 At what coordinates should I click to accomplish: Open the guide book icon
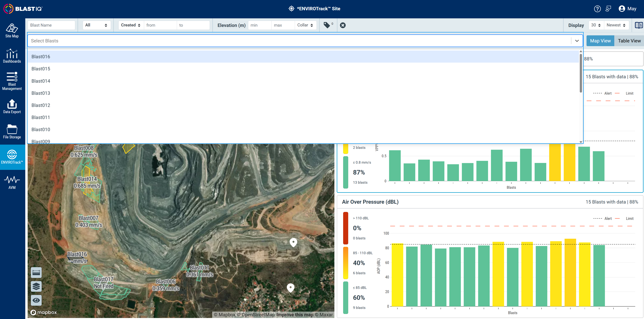click(x=639, y=25)
